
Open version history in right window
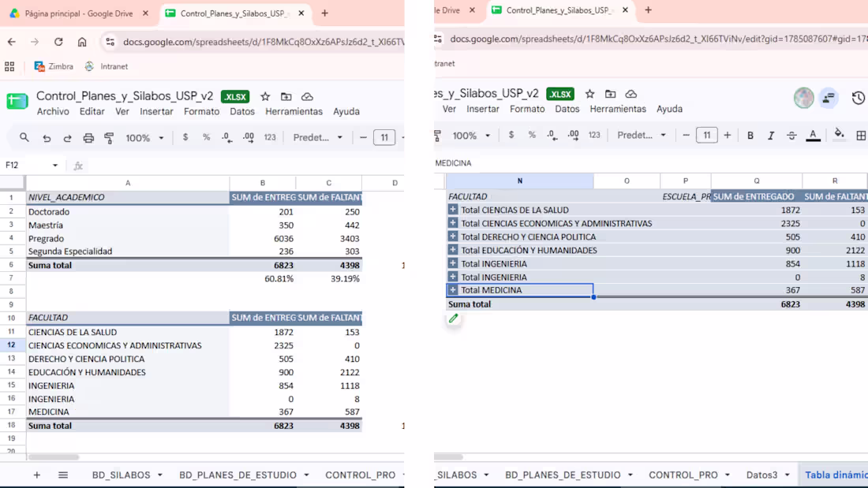(858, 98)
